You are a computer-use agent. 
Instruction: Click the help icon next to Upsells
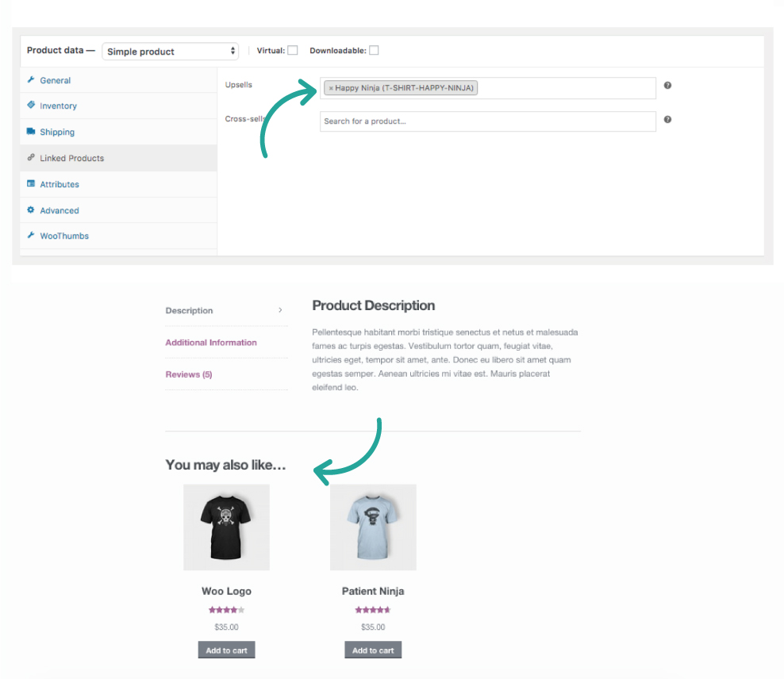pos(667,86)
